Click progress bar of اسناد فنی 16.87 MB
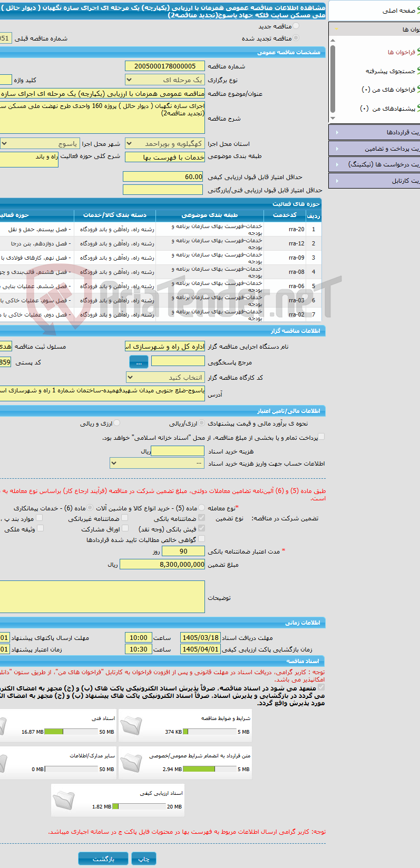The image size is (420, 868). (71, 732)
